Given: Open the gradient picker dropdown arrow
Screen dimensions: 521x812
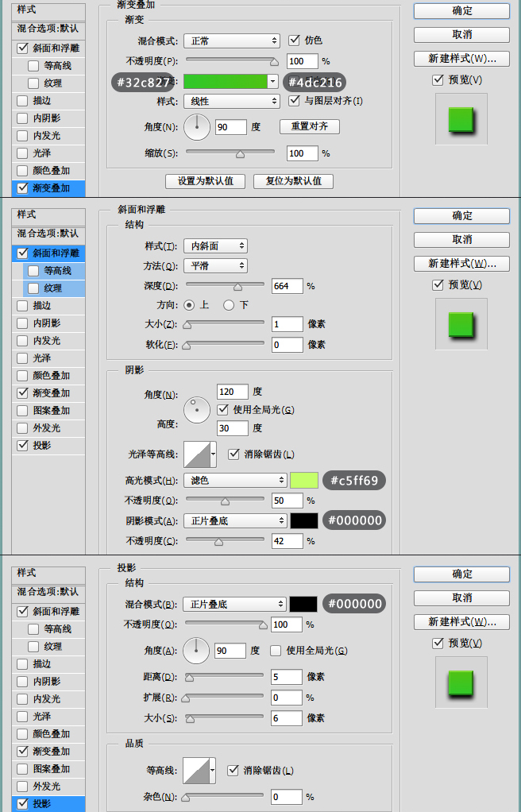Looking at the screenshot, I should [x=273, y=81].
